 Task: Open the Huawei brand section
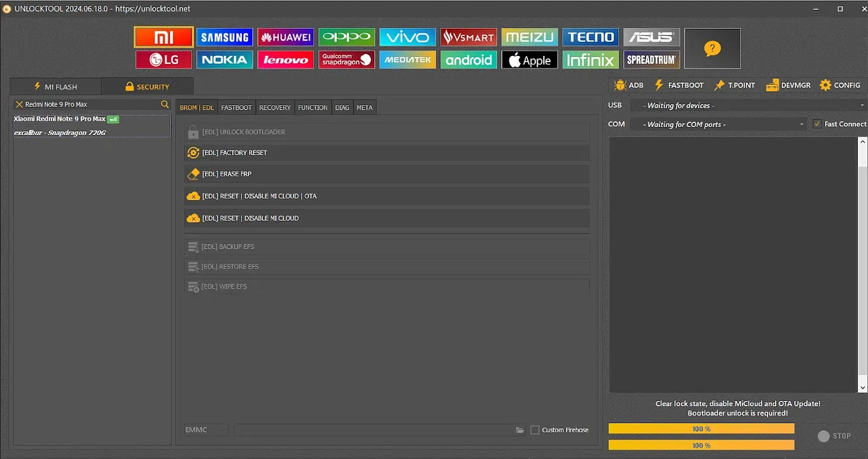click(286, 37)
